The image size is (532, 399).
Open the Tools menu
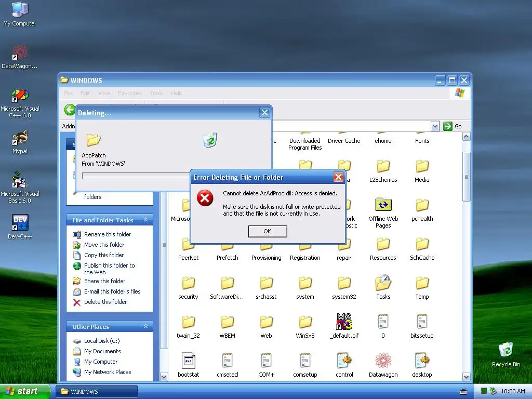[x=156, y=93]
